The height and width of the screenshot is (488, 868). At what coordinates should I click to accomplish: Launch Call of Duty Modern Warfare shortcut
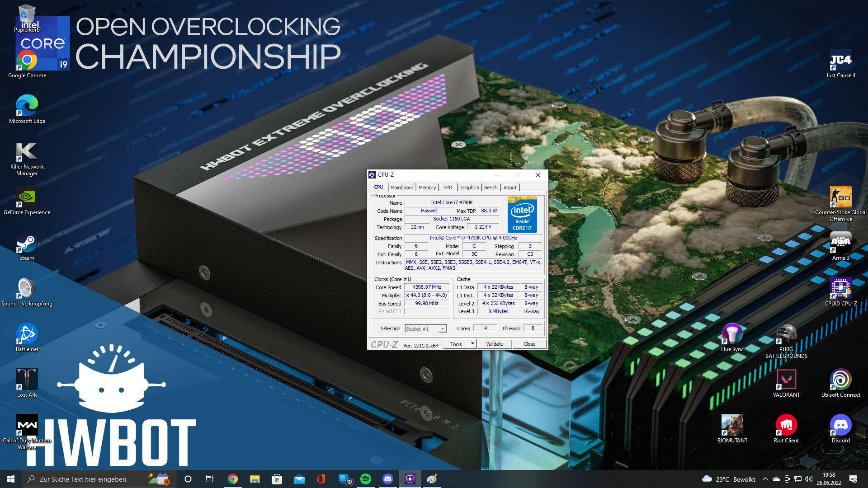(x=27, y=432)
